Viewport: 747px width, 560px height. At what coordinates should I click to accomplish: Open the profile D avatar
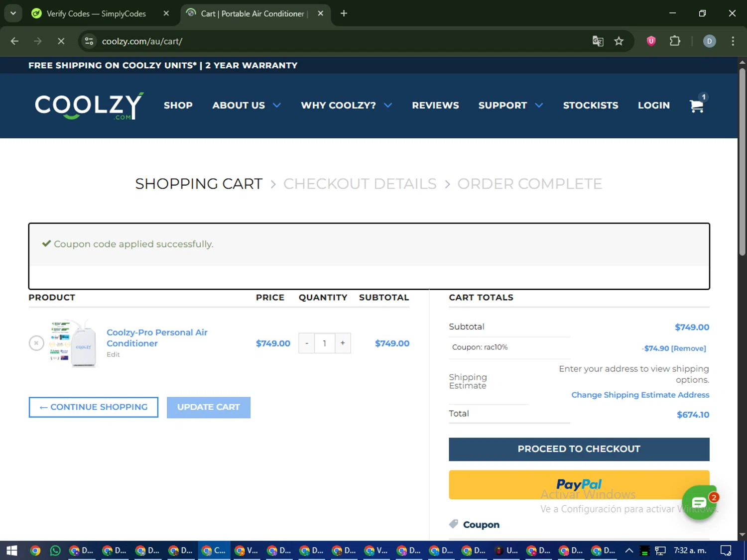click(709, 41)
